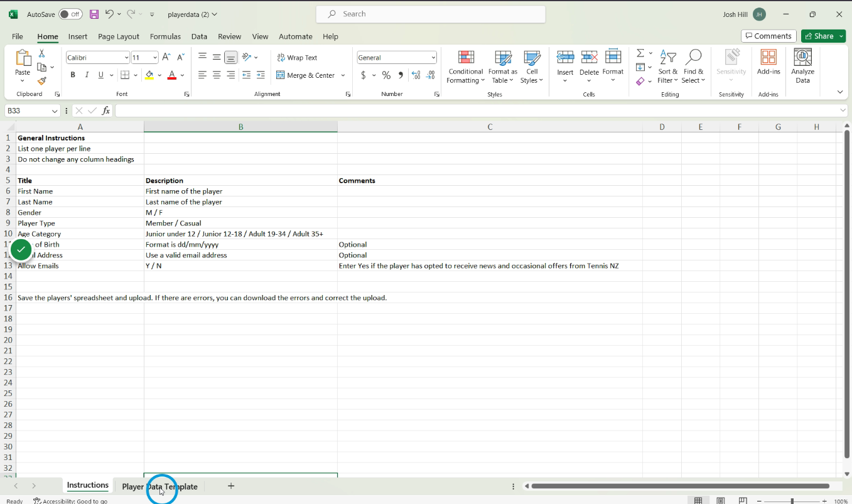The image size is (852, 504).
Task: Open Sort & Filter dropdown
Action: pos(668,67)
